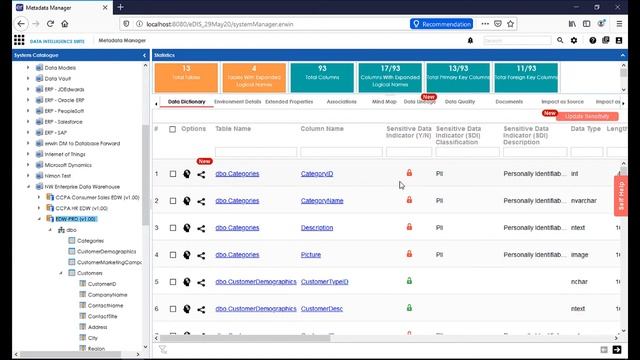Image resolution: width=640 pixels, height=360 pixels.
Task: Click the red lock icon for CategoryID
Action: pos(409,173)
